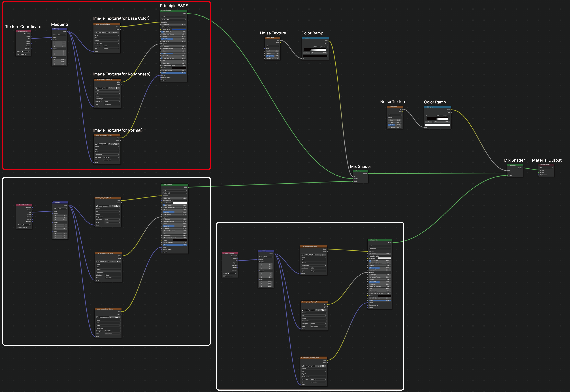Duplicate image icon on Base Color texture node
570x392 pixels.
click(114, 32)
